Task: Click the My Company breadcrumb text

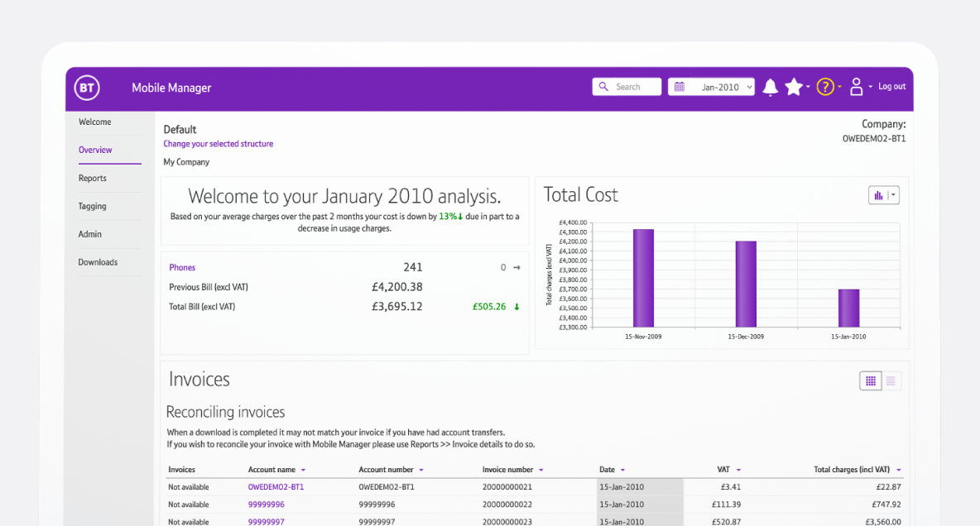Action: [186, 162]
